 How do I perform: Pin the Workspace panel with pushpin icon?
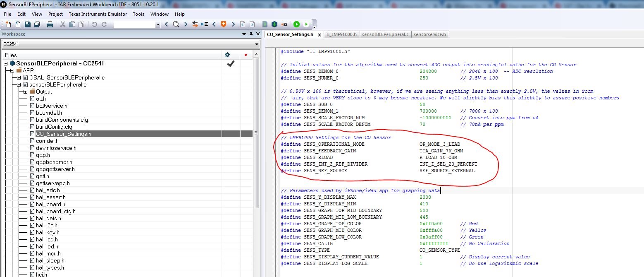(x=251, y=34)
